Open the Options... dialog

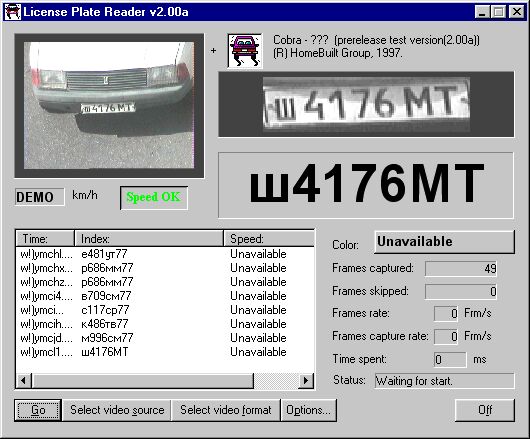309,410
